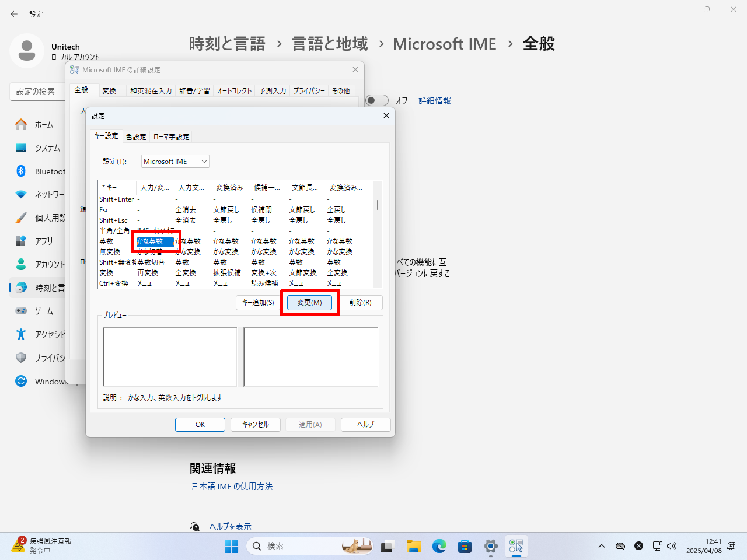Select the 候補閉 cell in the Esc row
The image size is (747, 560).
[x=261, y=210]
